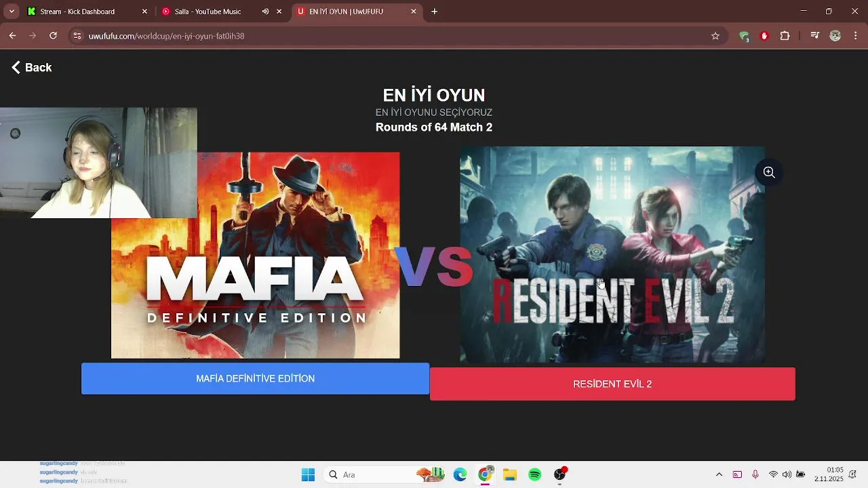The width and height of the screenshot is (868, 488).
Task: Open the green shield extension icon
Action: click(745, 36)
